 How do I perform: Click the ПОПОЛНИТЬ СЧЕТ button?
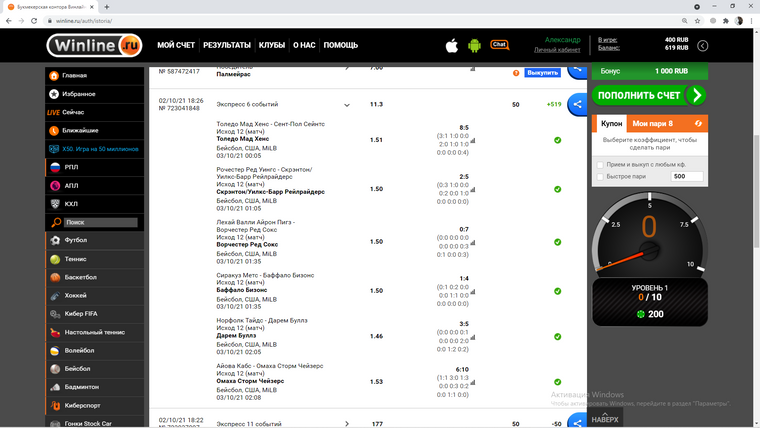649,95
